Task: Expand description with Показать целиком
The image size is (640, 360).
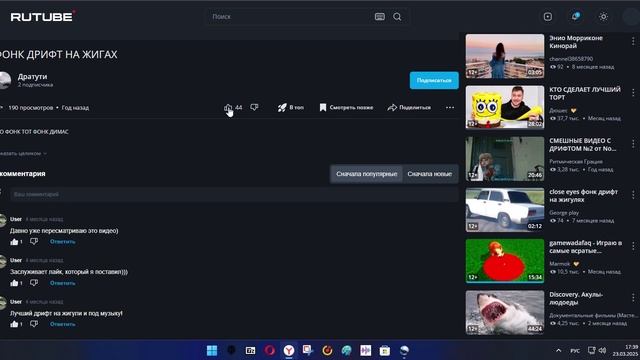Action: [x=23, y=153]
